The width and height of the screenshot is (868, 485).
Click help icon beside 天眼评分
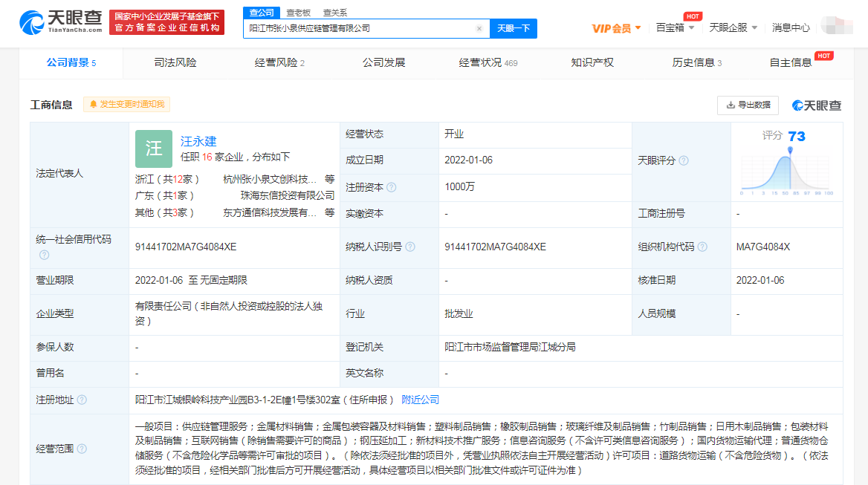coord(684,160)
